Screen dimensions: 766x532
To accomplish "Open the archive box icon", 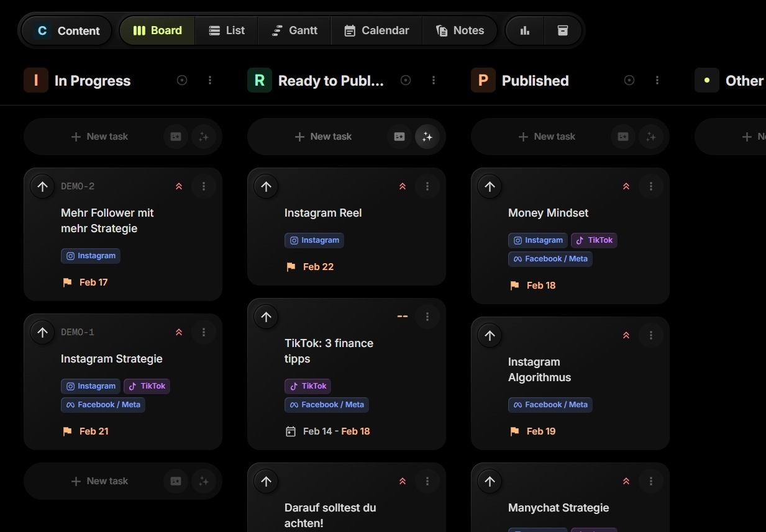I will (563, 30).
